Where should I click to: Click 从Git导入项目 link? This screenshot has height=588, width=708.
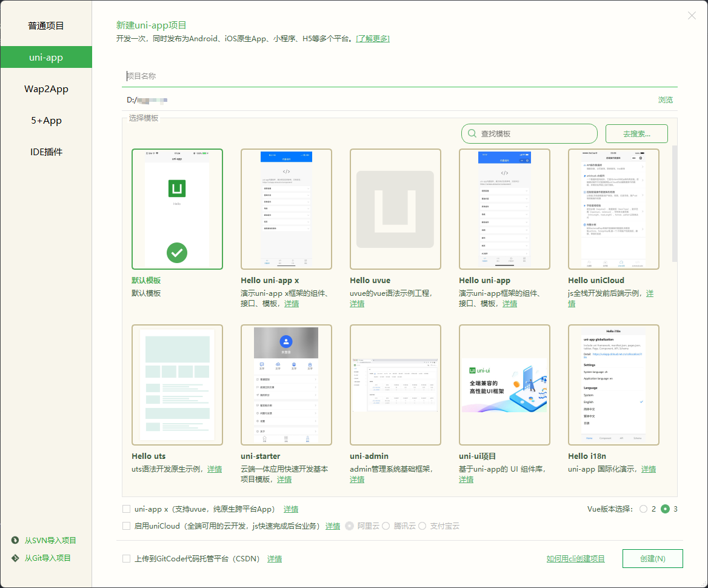click(47, 558)
